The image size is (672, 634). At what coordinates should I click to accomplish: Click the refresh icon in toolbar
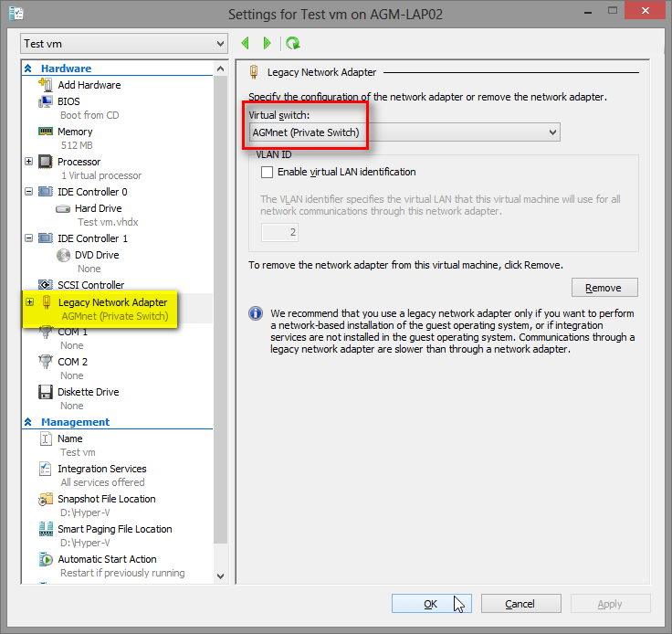pyautogui.click(x=292, y=43)
